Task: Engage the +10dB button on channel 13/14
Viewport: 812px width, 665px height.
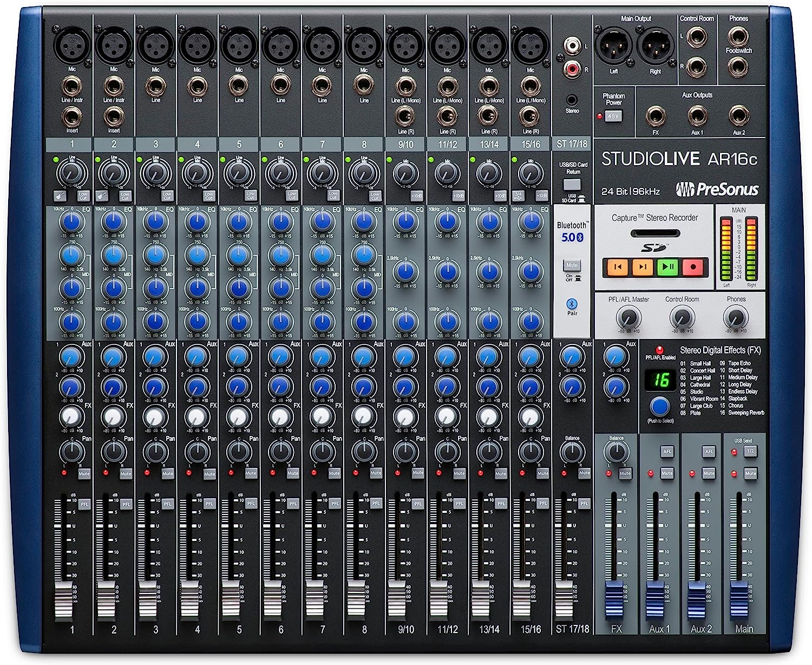Action: click(500, 195)
